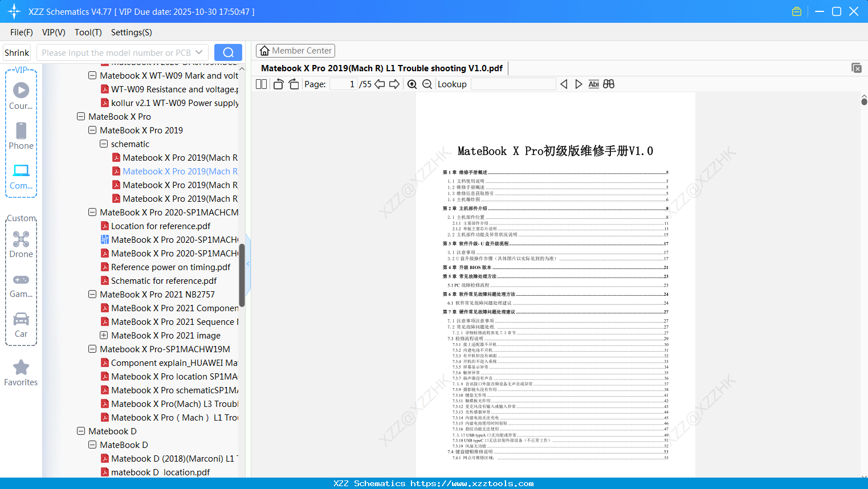This screenshot has width=868, height=489.
Task: Open the model number dropdown arrow
Action: point(199,52)
